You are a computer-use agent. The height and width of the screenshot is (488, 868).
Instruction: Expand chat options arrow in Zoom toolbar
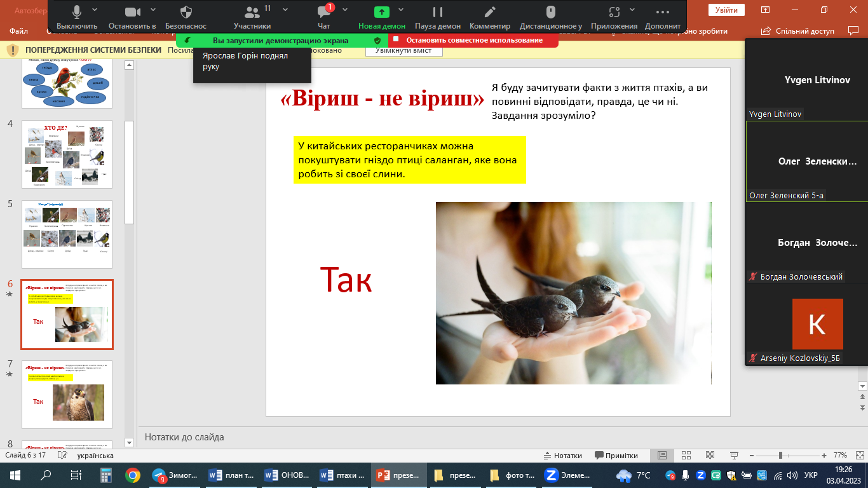tap(345, 10)
